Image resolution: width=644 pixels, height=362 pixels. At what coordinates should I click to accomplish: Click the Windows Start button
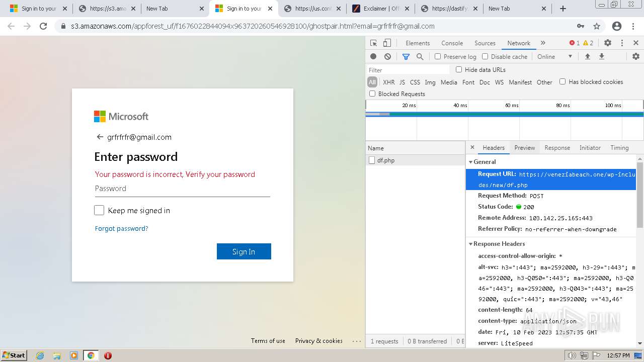coord(14,355)
